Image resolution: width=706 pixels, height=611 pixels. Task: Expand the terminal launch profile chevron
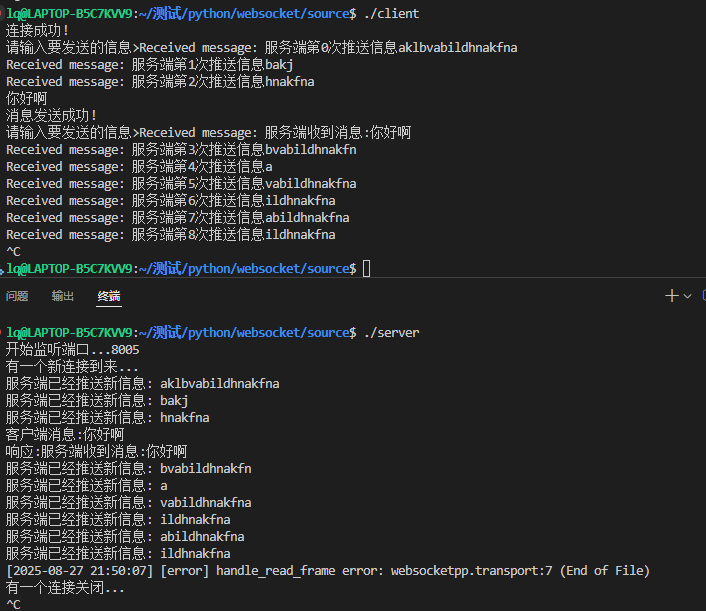pos(688,296)
